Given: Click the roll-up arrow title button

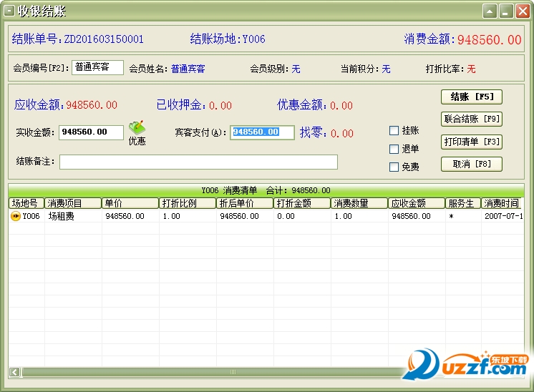Looking at the screenshot, I should pyautogui.click(x=490, y=11).
